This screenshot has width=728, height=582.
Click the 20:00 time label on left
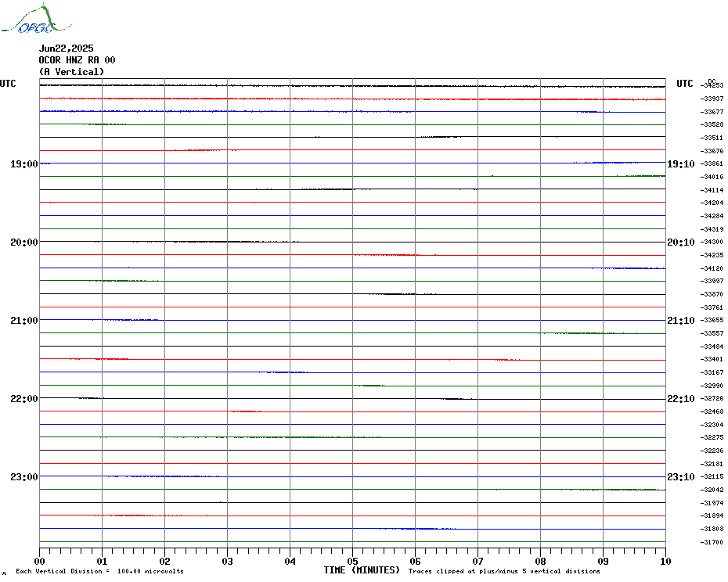click(24, 242)
